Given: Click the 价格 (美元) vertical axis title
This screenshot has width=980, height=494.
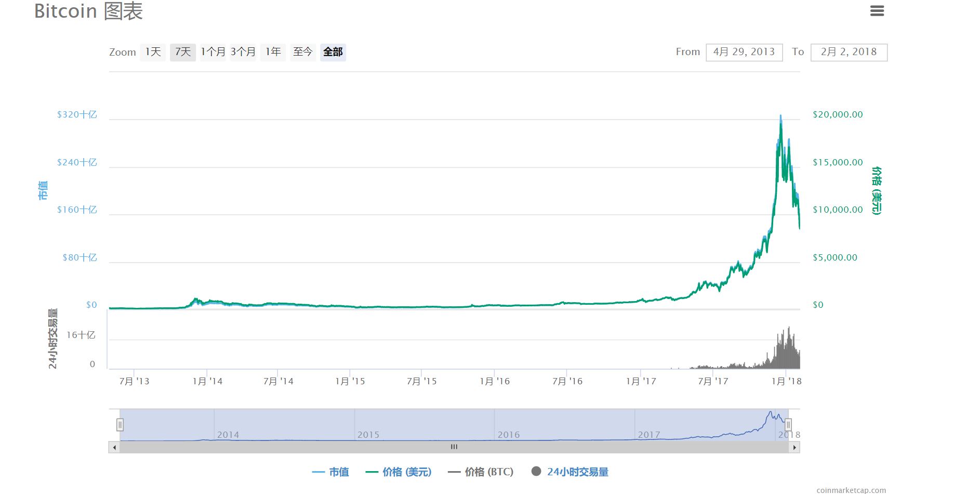Looking at the screenshot, I should pos(877,190).
